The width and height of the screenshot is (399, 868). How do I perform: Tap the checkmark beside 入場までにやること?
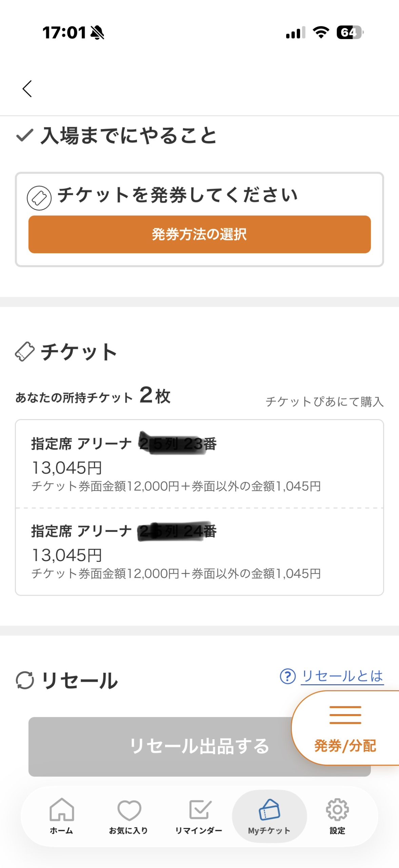pyautogui.click(x=24, y=135)
